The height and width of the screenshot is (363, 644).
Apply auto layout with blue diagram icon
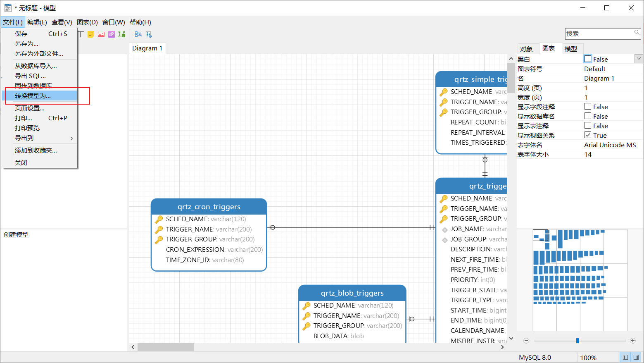(138, 34)
